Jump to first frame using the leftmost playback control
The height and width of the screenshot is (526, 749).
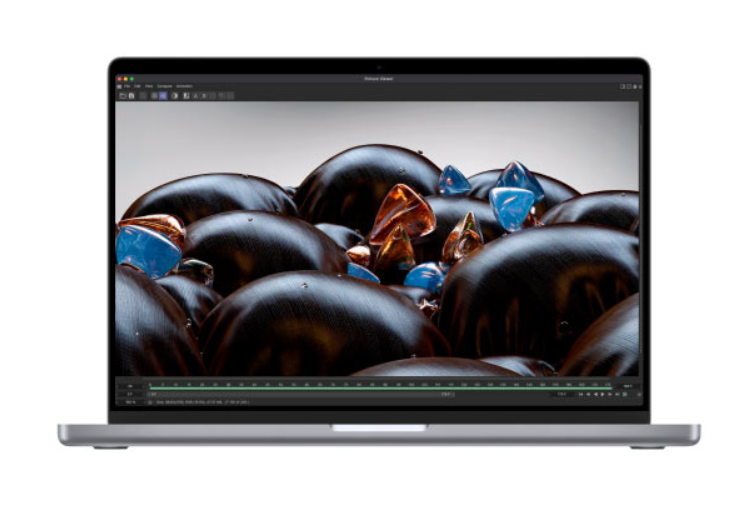pyautogui.click(x=579, y=394)
